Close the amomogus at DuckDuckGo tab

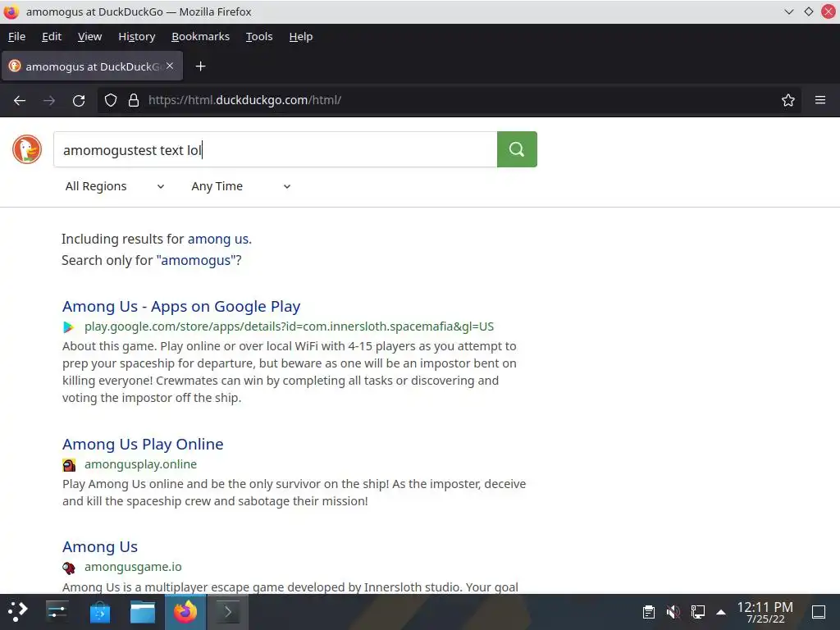[170, 66]
